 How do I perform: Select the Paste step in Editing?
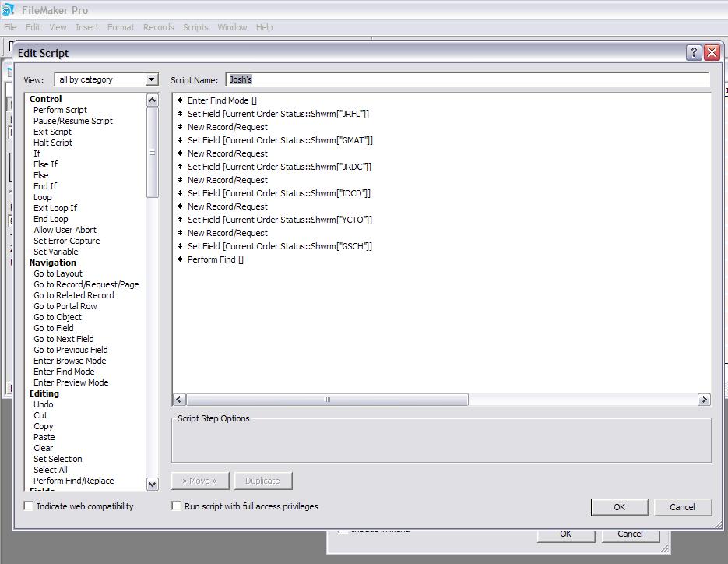tap(44, 437)
